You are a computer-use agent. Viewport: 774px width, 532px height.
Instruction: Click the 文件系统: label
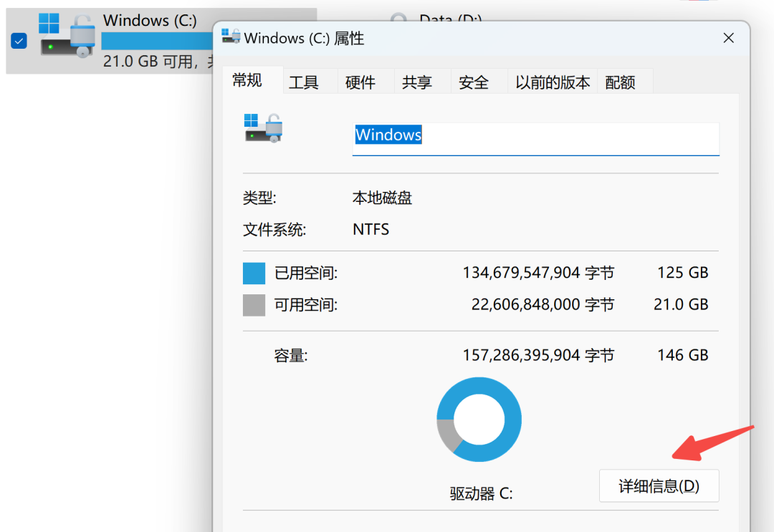pyautogui.click(x=274, y=229)
